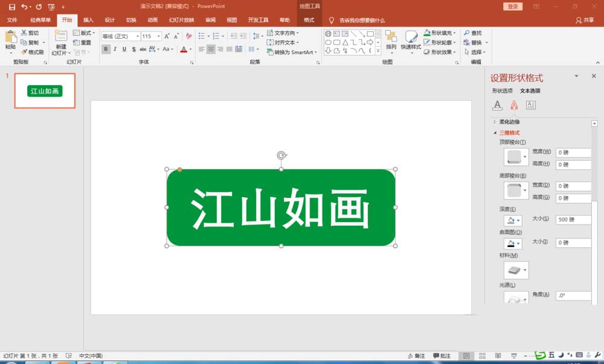Open Shape Effects (形状效果) button
The image size is (604, 364).
440,52
